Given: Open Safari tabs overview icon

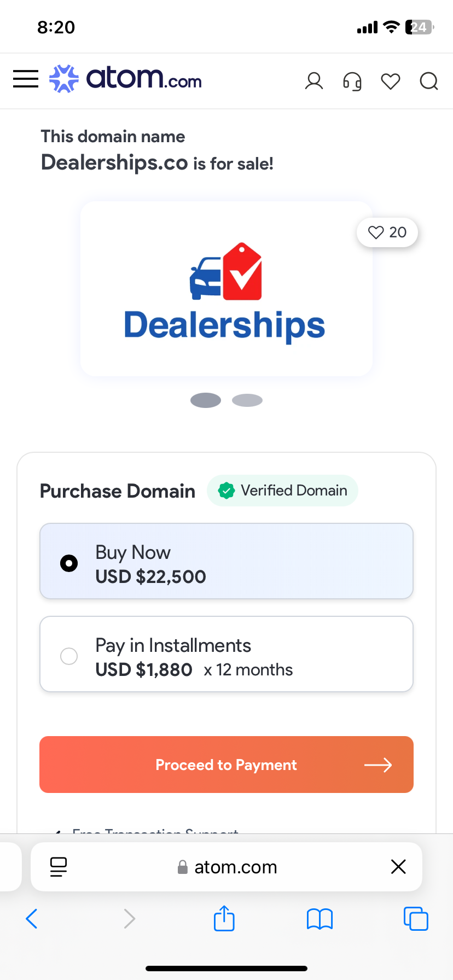Looking at the screenshot, I should pos(416,918).
